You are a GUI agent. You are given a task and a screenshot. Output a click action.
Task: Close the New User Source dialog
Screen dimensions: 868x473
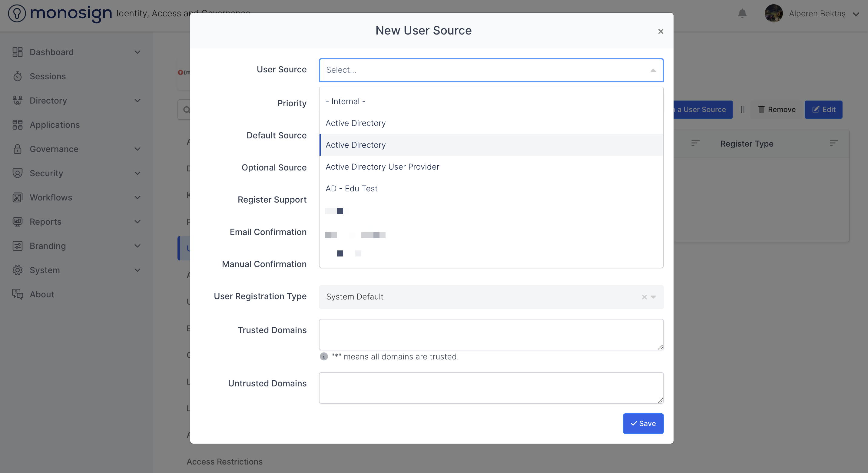pyautogui.click(x=661, y=31)
